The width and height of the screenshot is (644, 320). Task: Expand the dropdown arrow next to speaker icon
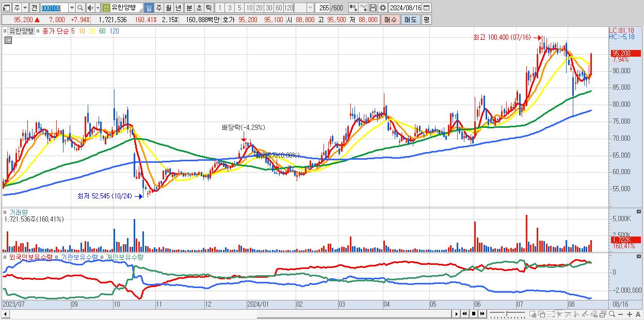pyautogui.click(x=98, y=8)
